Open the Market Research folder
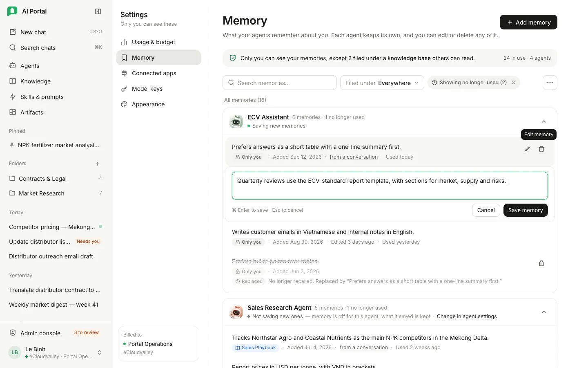The image size is (588, 368). tap(56, 193)
